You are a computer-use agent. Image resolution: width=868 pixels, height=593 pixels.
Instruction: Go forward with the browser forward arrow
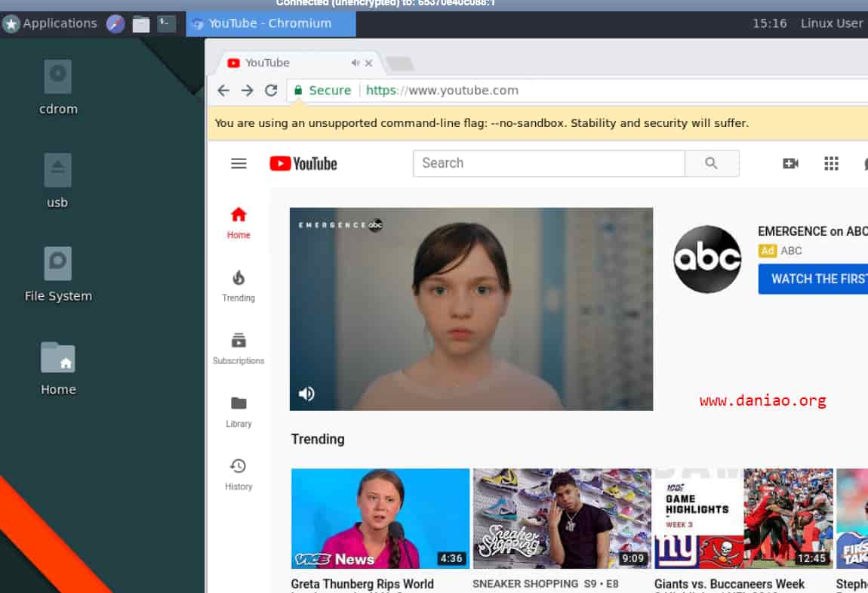247,91
